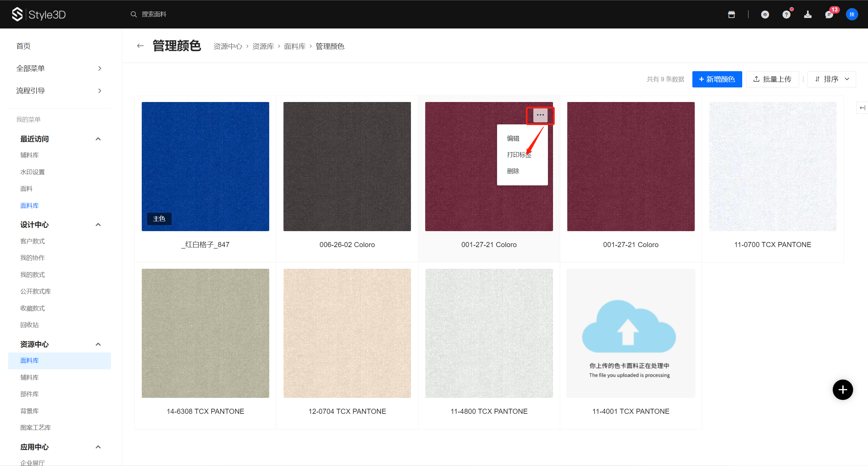
Task: Choose 删除 in the context menu
Action: (x=513, y=171)
